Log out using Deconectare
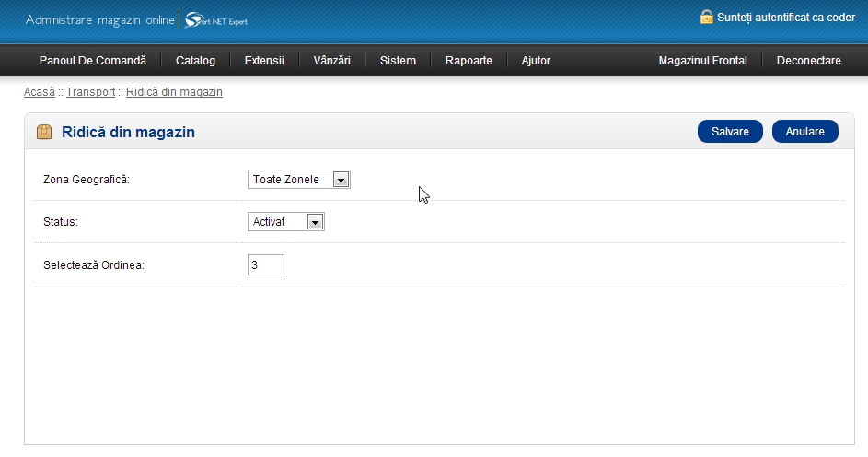868x457 pixels. pyautogui.click(x=808, y=61)
